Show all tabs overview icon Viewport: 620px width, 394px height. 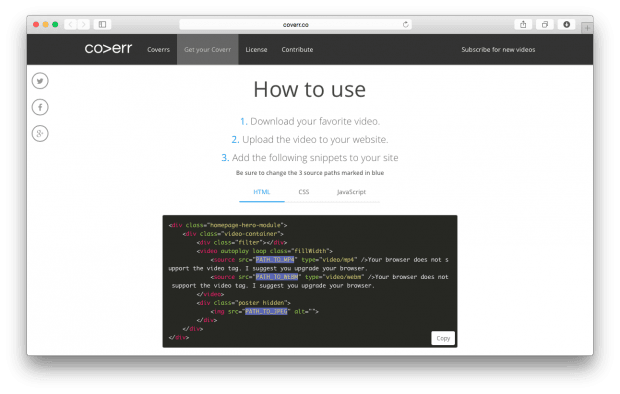pyautogui.click(x=545, y=25)
